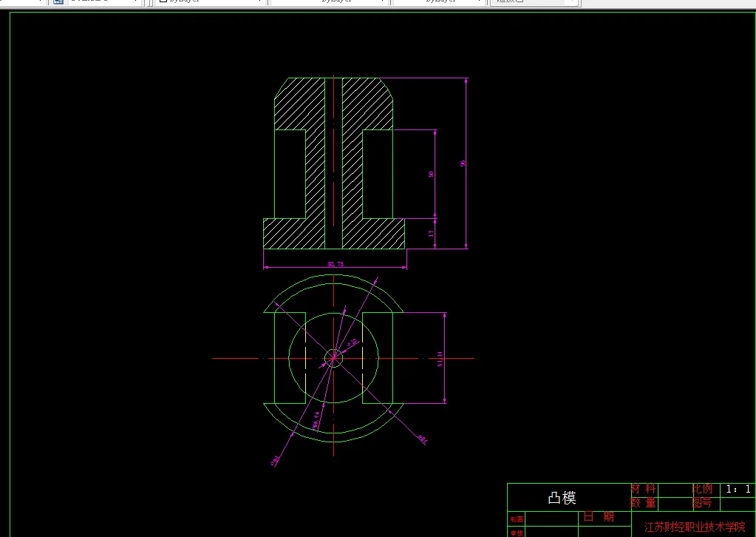This screenshot has width=756, height=537.
Task: Select the 80.75 horizontal dimension text
Action: pos(336,264)
